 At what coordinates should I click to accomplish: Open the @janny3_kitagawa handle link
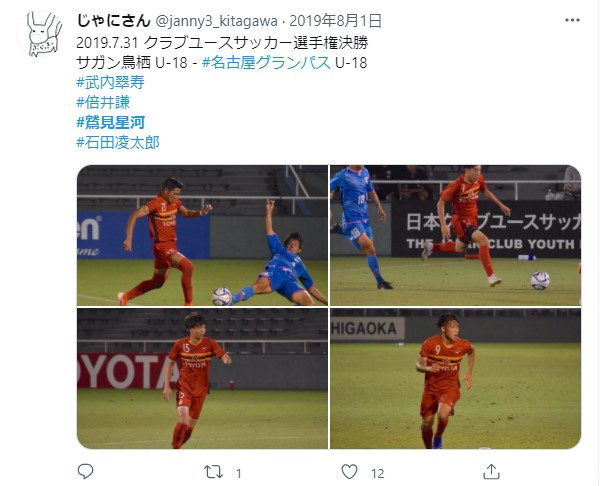coord(216,21)
